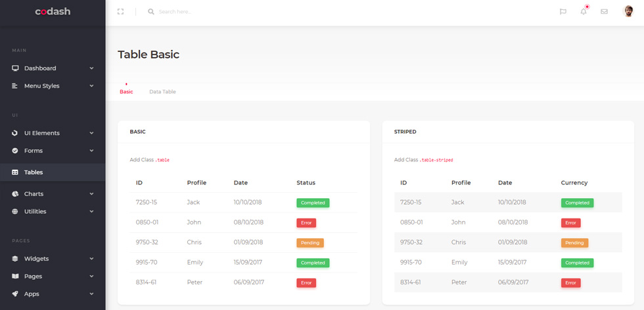Expand the Apps chevron
Screen dimensions: 644x310
tap(91, 294)
